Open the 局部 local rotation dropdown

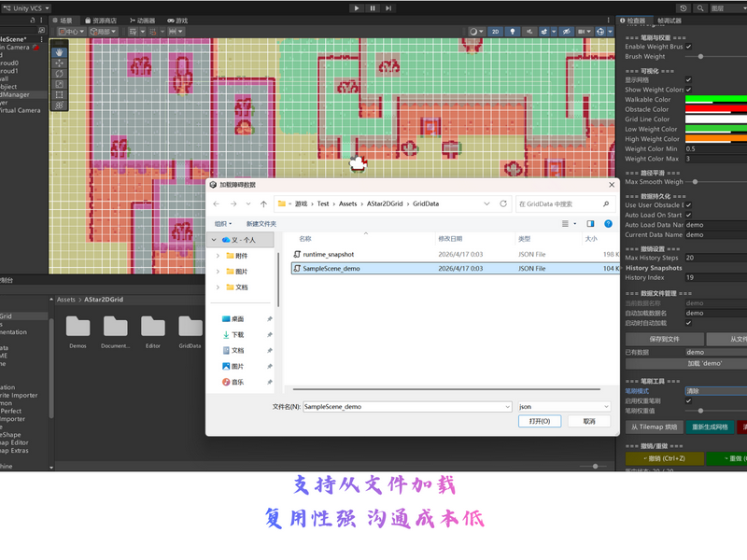tap(104, 32)
